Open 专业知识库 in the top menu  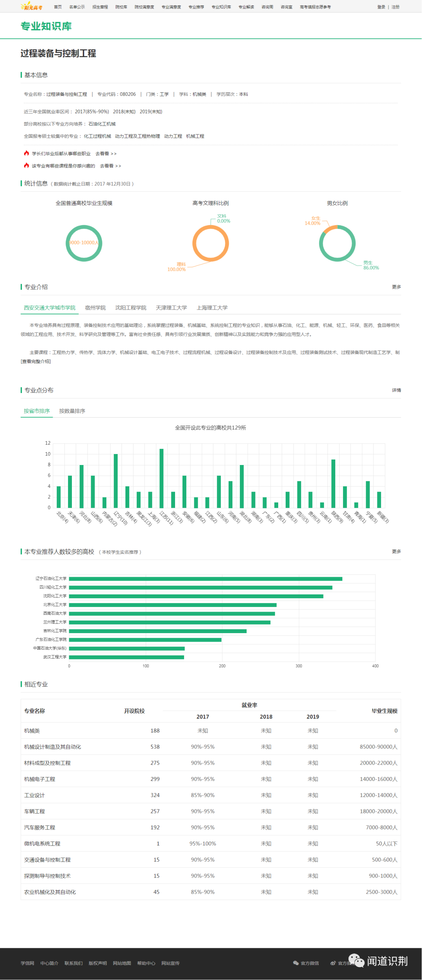(x=221, y=7)
